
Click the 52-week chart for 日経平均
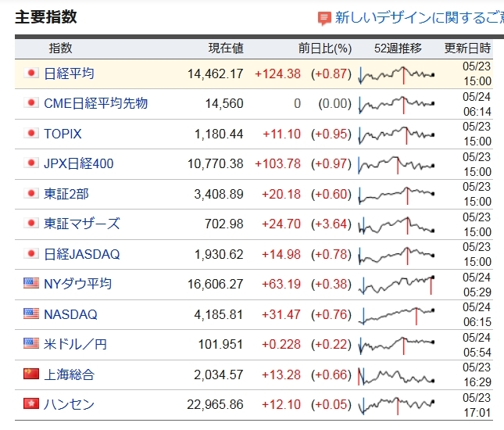click(x=397, y=74)
